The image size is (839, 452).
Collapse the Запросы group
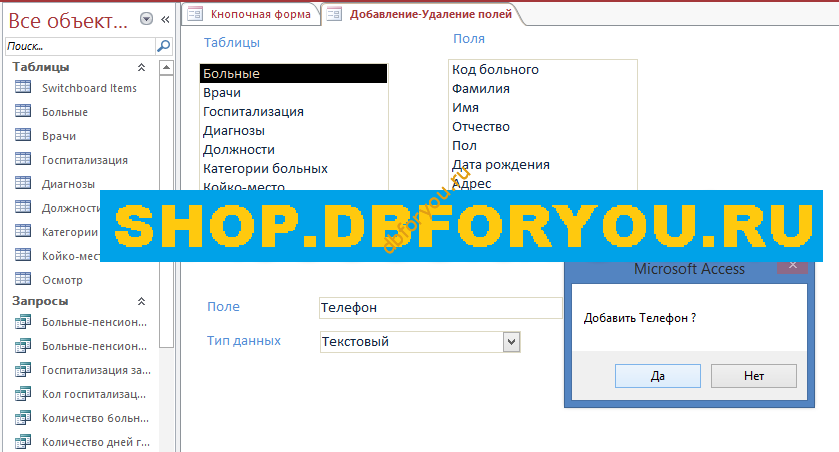pyautogui.click(x=141, y=301)
